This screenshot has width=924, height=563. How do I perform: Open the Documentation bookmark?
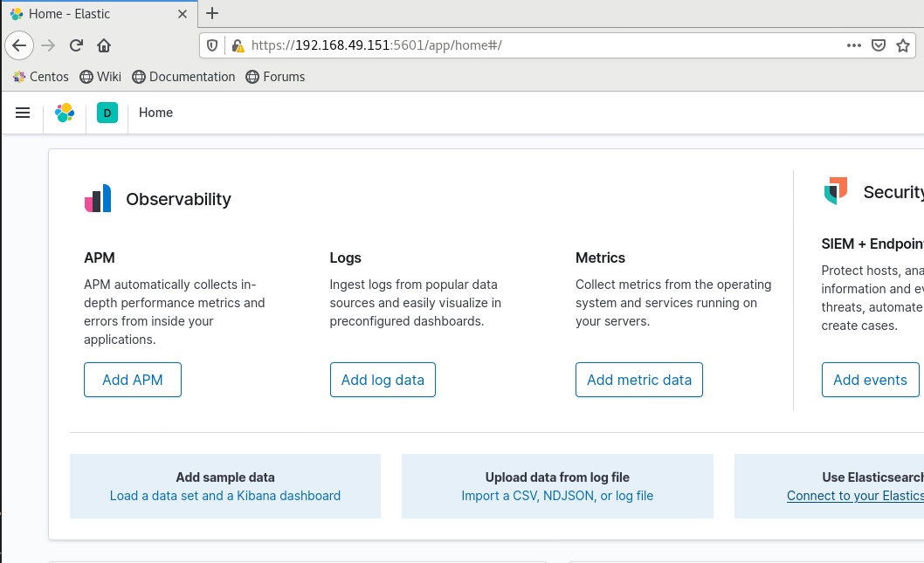pyautogui.click(x=183, y=77)
